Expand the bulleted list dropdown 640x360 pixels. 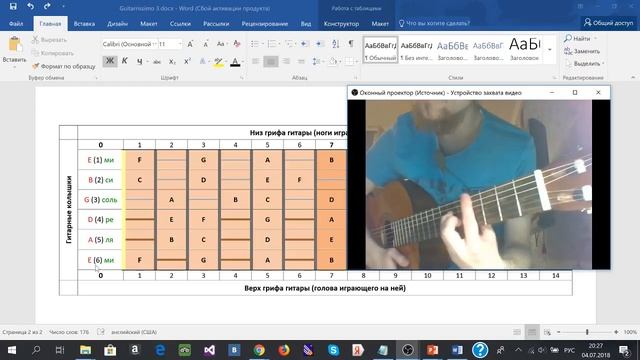click(x=263, y=44)
